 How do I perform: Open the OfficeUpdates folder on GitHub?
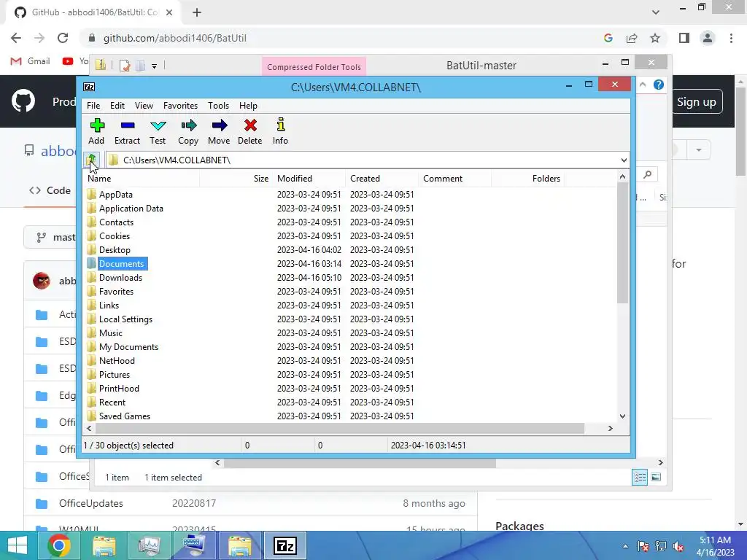coord(90,503)
